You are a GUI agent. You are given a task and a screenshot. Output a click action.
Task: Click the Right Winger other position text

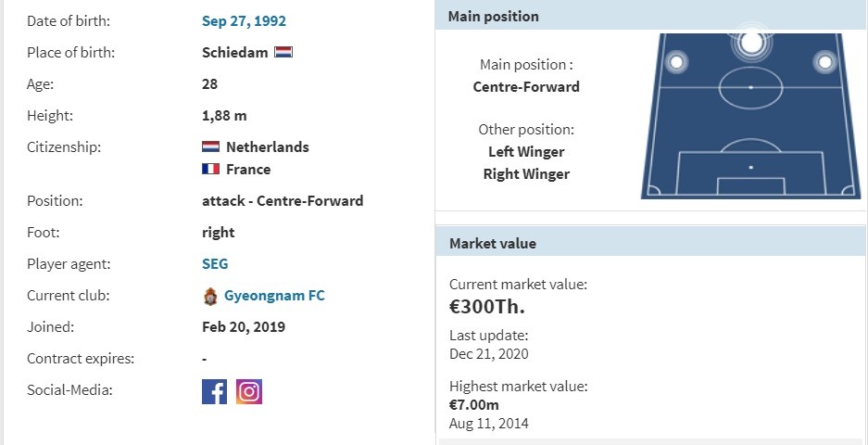point(526,174)
